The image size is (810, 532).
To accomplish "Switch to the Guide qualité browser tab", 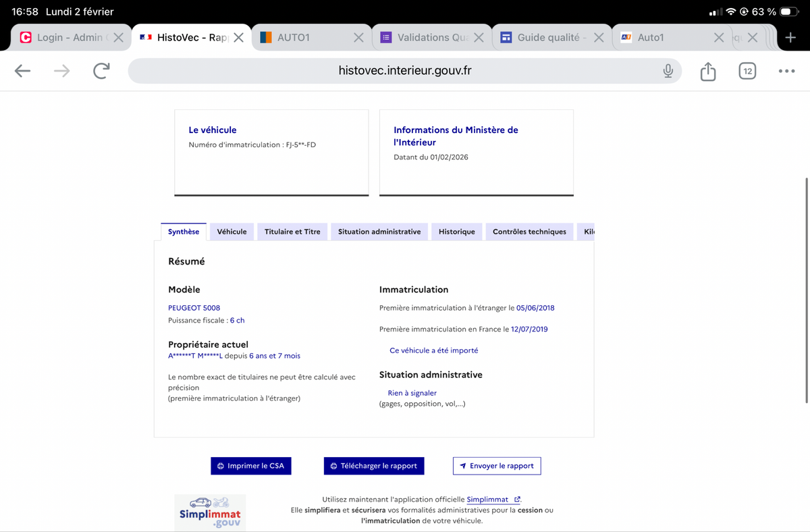I will [x=543, y=38].
